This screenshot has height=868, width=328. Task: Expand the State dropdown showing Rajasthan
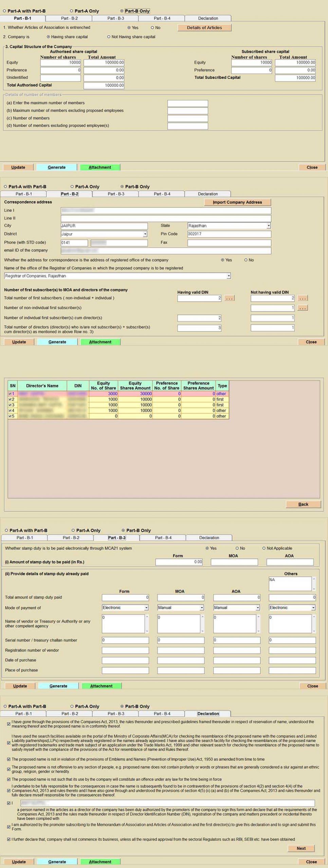click(268, 226)
